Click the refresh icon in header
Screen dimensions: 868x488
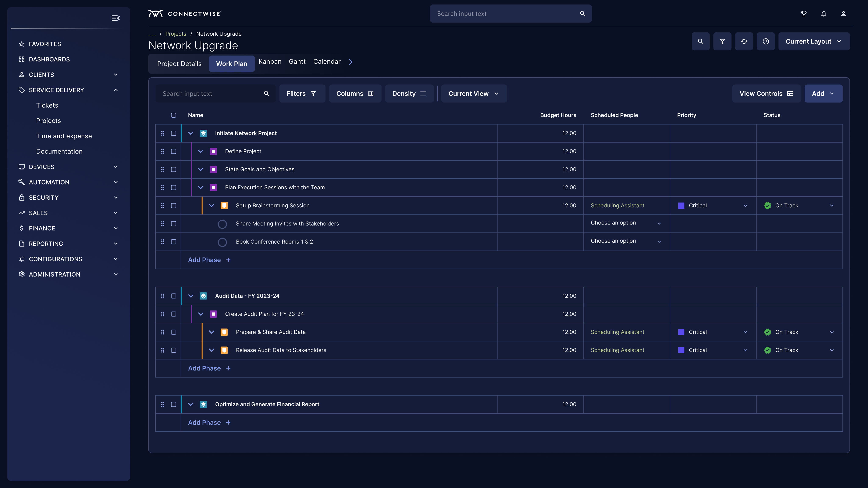(744, 42)
